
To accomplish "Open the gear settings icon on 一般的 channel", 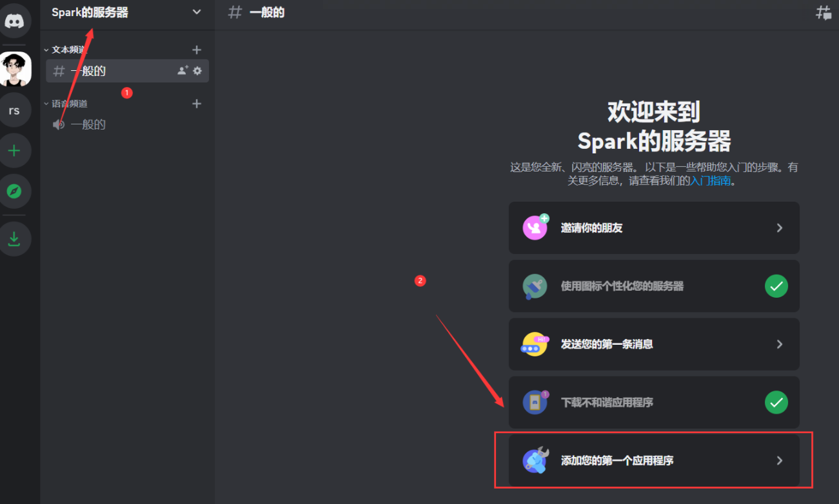I will coord(197,71).
